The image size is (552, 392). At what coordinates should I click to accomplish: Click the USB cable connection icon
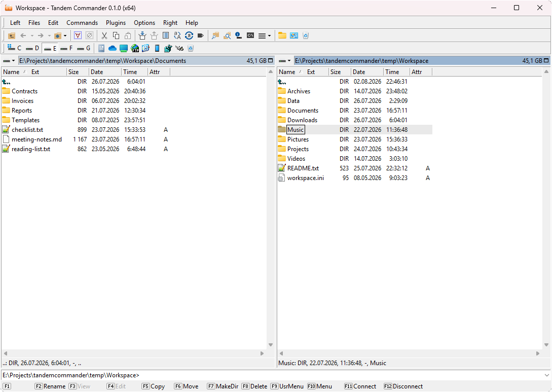(x=179, y=48)
